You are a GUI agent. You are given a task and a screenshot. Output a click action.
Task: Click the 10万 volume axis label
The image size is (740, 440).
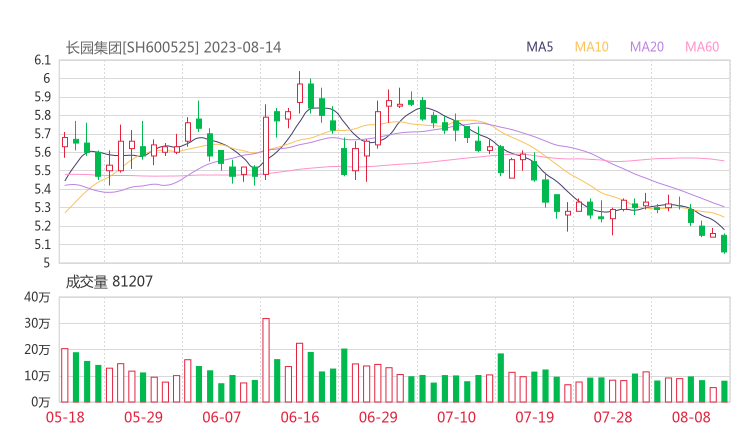37,376
